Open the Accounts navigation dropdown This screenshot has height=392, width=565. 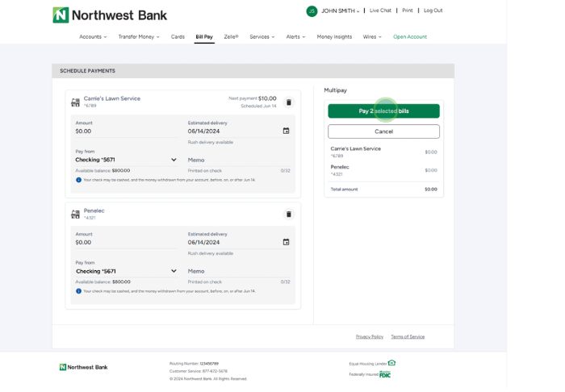[x=93, y=37]
